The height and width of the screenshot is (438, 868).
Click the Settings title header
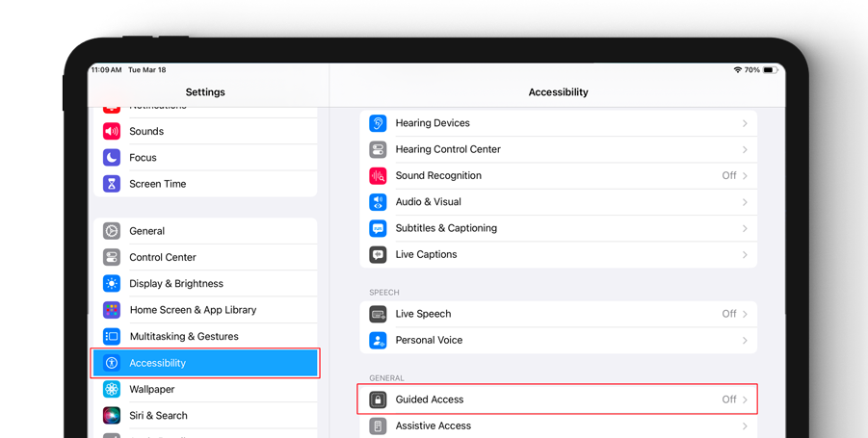(x=205, y=91)
